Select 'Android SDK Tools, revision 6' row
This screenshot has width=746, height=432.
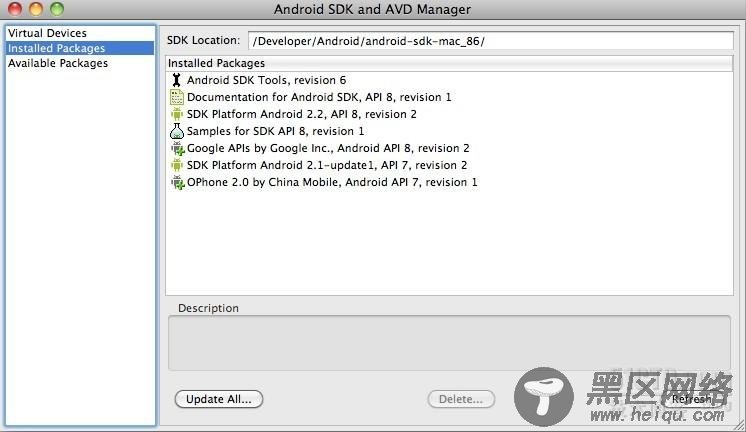[449, 80]
